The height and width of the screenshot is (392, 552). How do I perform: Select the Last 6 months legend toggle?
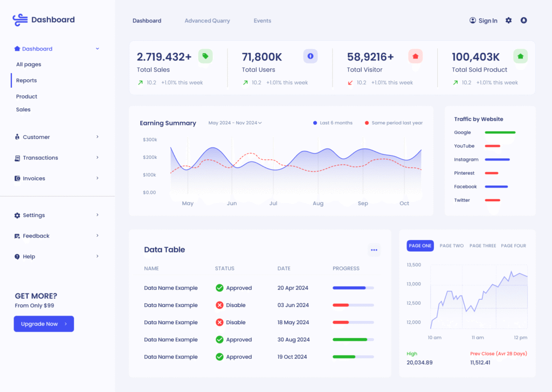332,122
